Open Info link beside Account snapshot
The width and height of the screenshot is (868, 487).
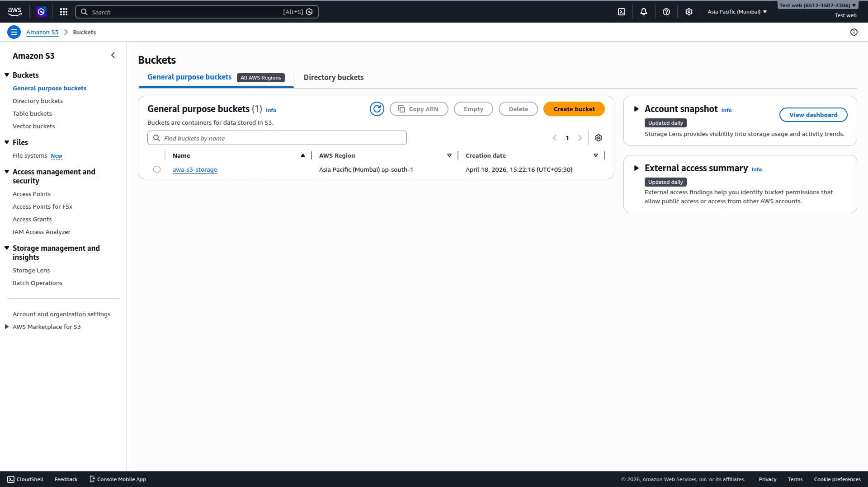coord(726,110)
